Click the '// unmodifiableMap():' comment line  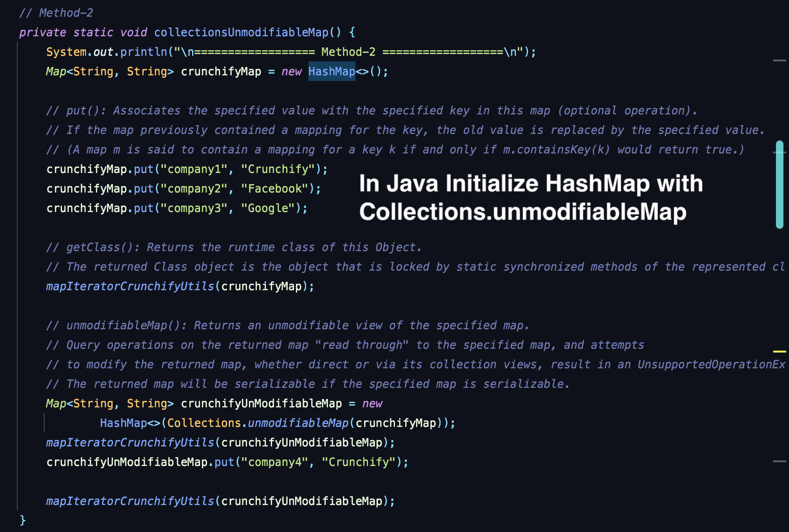pos(287,326)
